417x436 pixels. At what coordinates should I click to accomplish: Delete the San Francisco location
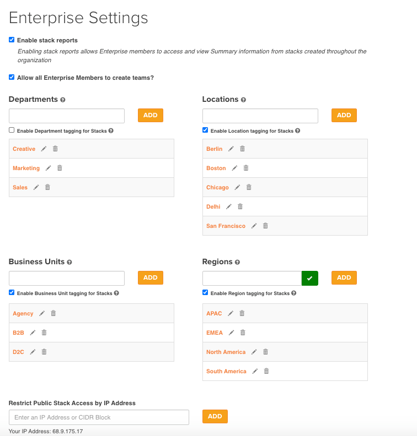click(265, 226)
